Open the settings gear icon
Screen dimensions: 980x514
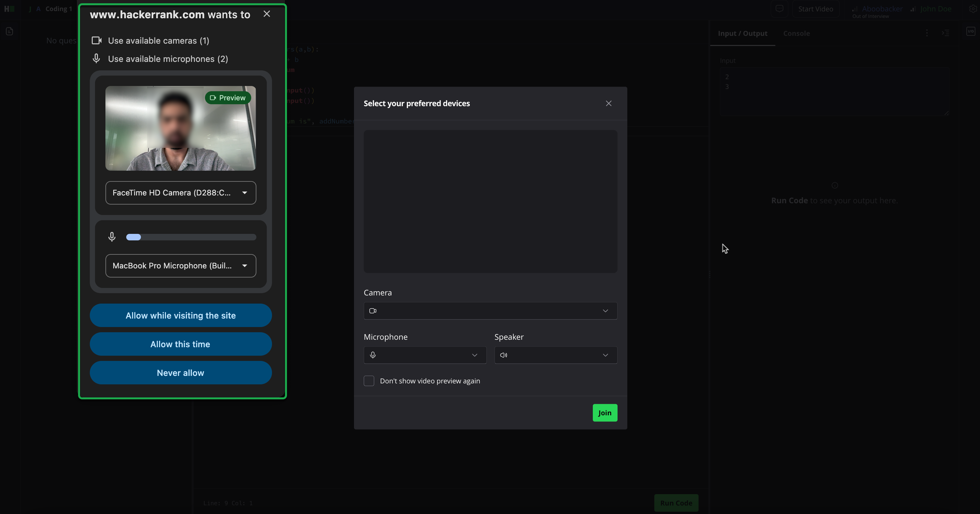(973, 9)
